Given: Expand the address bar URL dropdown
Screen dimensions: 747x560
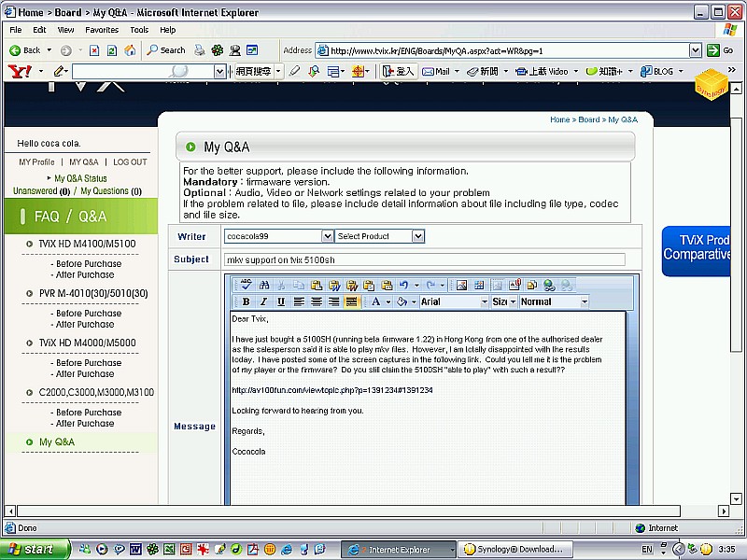Looking at the screenshot, I should (696, 50).
